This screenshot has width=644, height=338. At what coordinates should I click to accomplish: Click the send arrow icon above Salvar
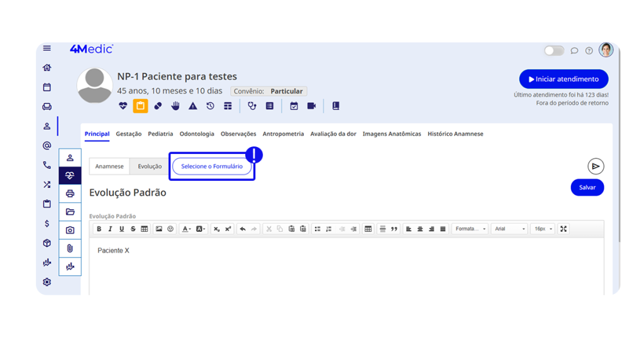[x=595, y=166]
